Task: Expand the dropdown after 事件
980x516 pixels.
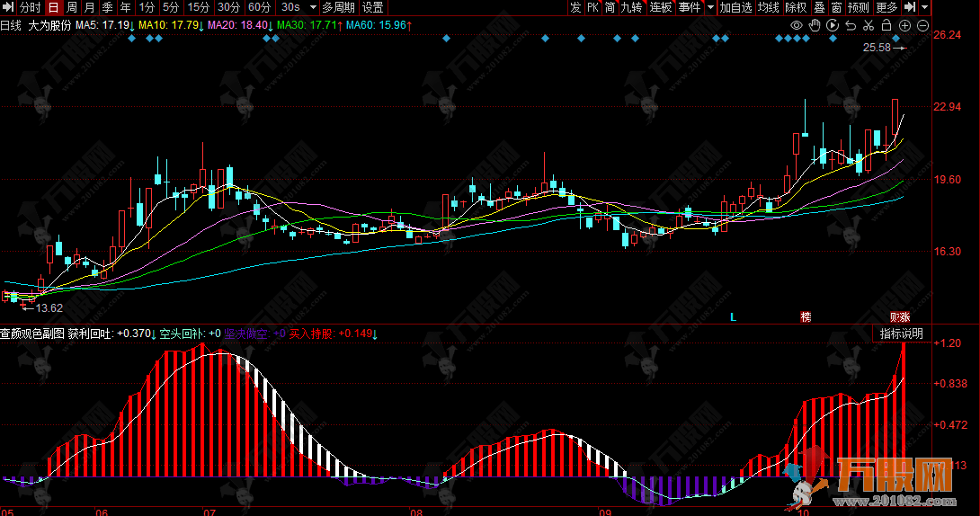Action: tap(710, 7)
